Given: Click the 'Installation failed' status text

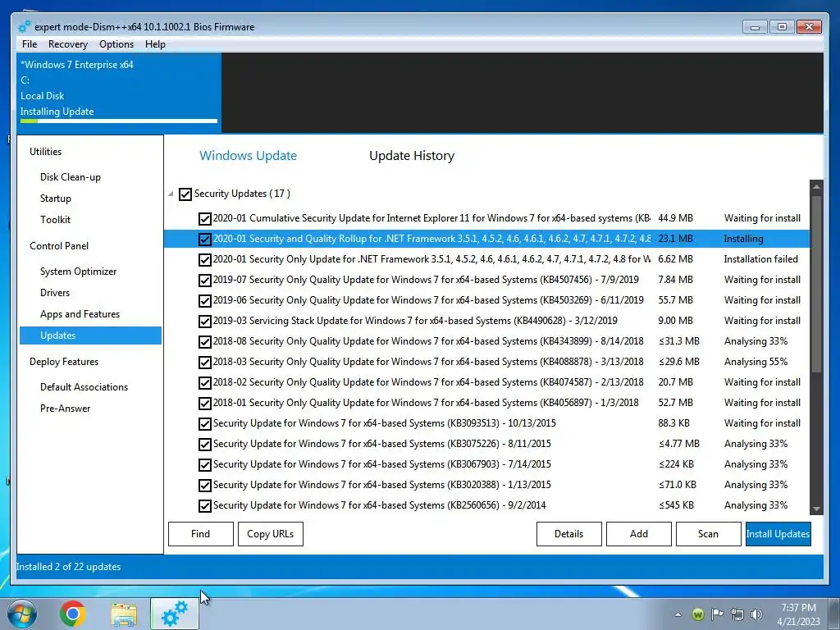Looking at the screenshot, I should coord(760,259).
